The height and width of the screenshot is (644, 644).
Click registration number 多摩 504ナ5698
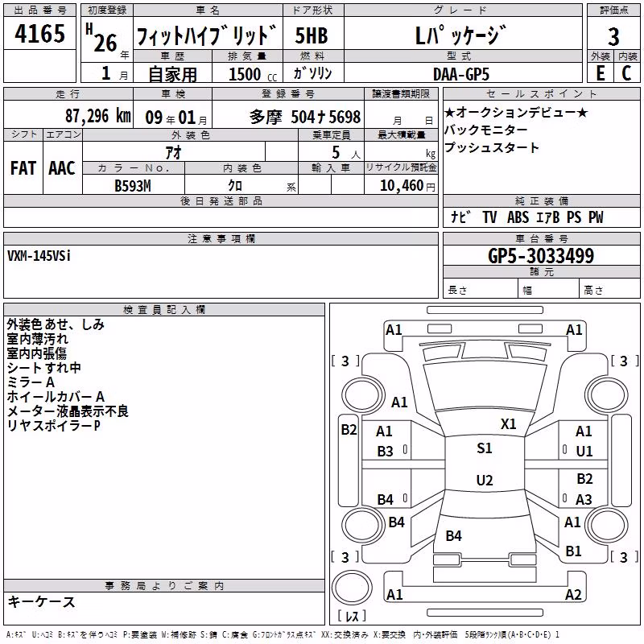(305, 117)
